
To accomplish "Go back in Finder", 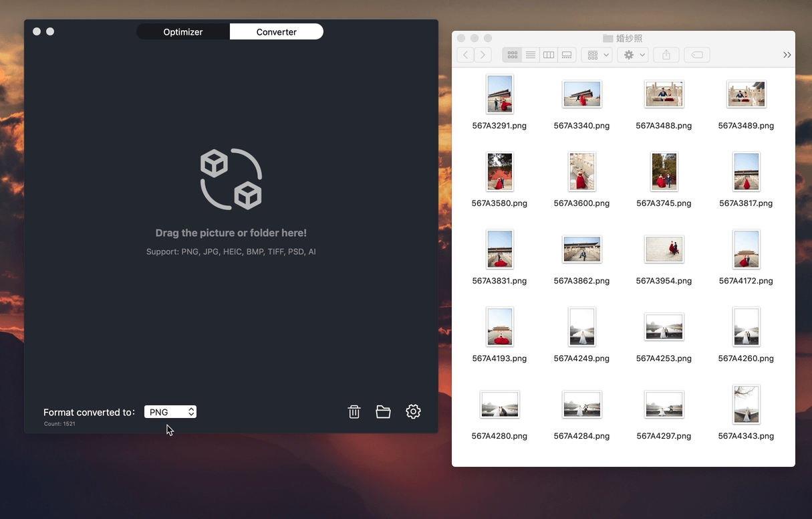I will [465, 55].
